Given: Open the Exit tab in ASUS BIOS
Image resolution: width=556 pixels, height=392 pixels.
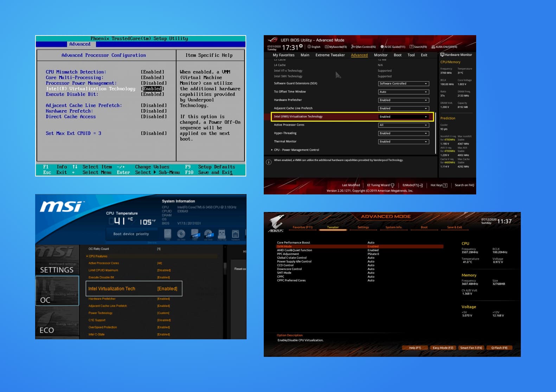Looking at the screenshot, I should [x=424, y=55].
